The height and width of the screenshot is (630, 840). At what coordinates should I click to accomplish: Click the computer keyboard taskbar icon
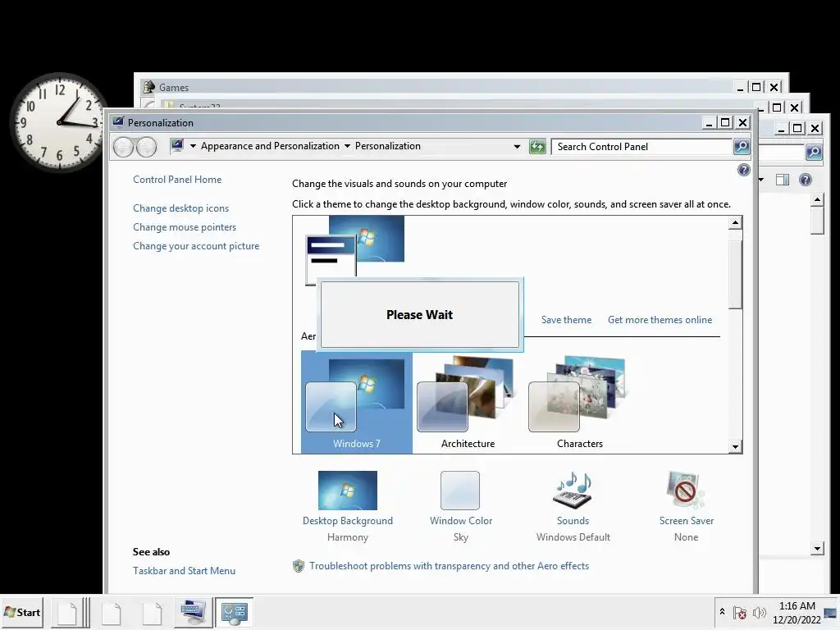coord(193,612)
